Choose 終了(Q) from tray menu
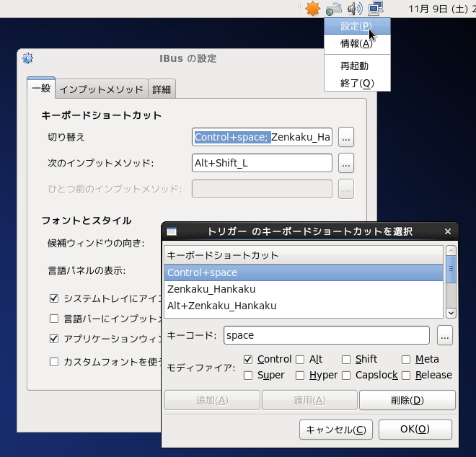 (357, 83)
